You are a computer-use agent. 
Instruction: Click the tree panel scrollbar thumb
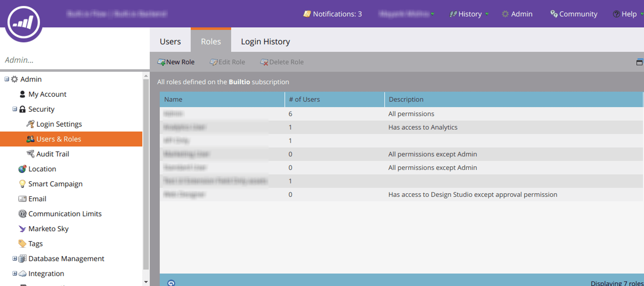146,174
